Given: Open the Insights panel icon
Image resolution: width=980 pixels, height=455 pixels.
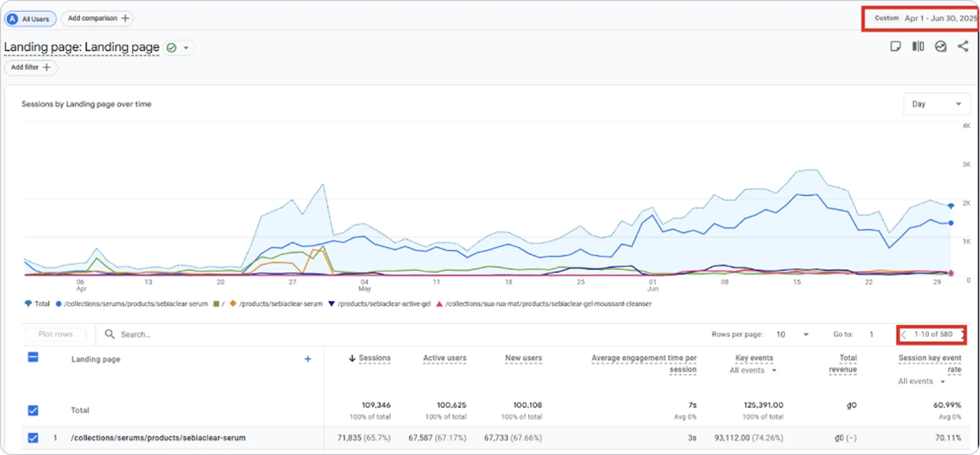Looking at the screenshot, I should click(x=941, y=46).
